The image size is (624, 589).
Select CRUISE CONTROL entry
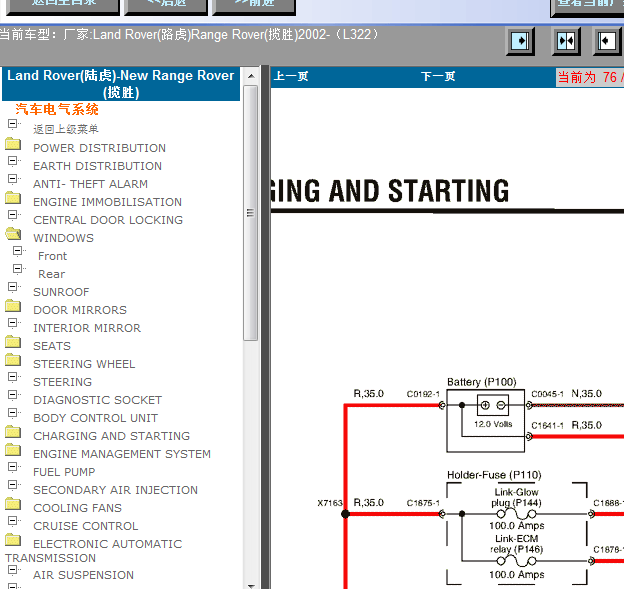[x=86, y=526]
